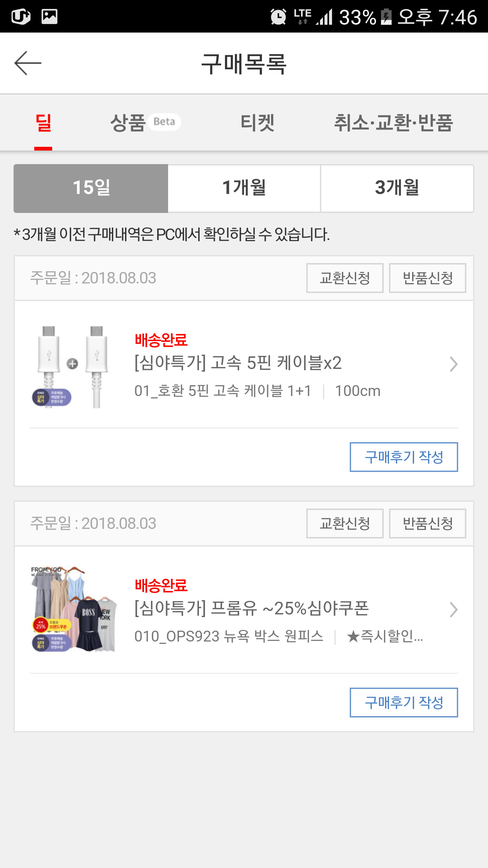
Task: Select the 15일 period filter
Action: [91, 189]
